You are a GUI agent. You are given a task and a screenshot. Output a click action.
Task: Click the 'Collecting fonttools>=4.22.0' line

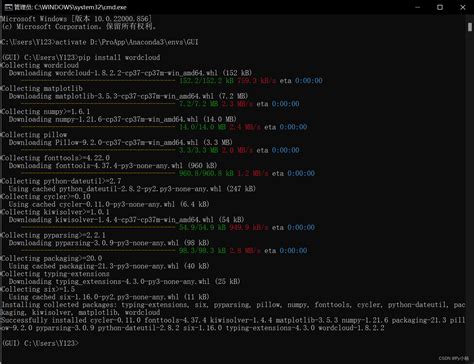[55, 158]
